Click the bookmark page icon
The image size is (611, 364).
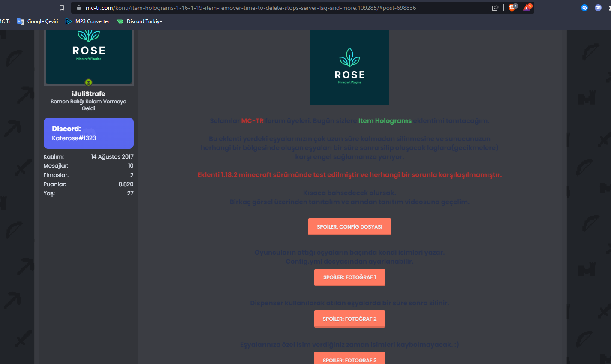coord(62,8)
